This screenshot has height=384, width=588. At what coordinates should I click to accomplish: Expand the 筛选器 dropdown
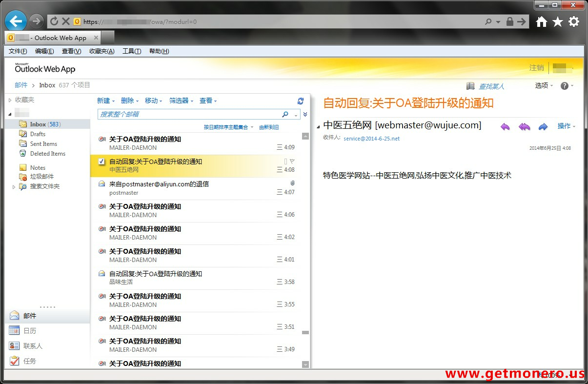tap(181, 101)
